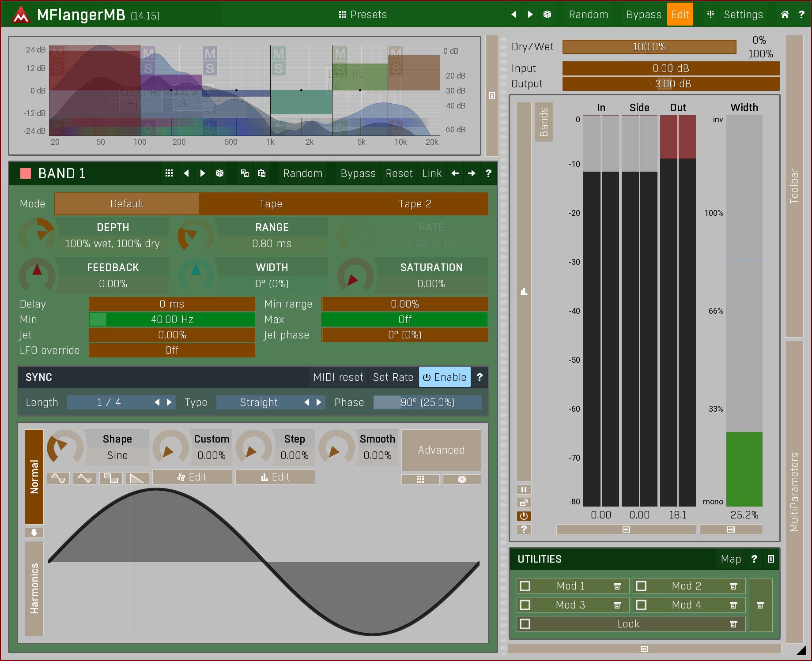Select the square wave shape icon

110,478
